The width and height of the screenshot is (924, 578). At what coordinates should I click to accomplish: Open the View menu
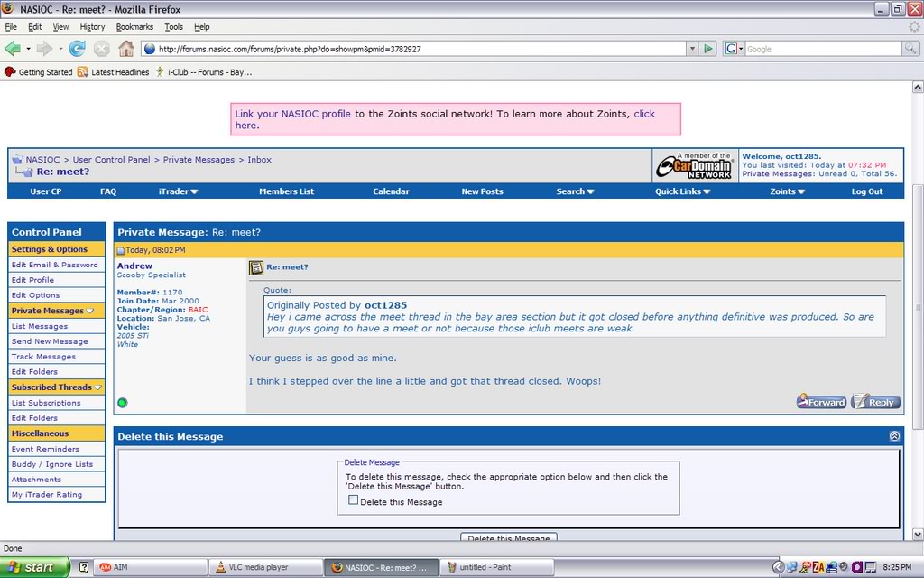point(60,27)
